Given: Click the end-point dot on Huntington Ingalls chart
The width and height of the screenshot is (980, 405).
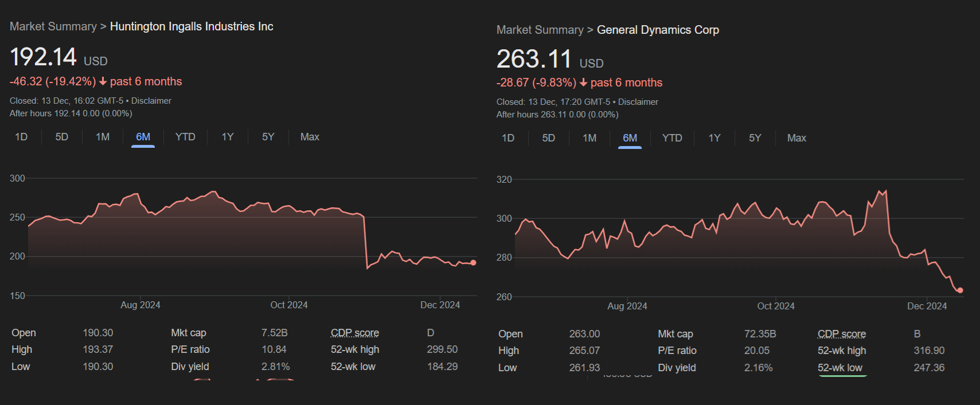Looking at the screenshot, I should (x=473, y=263).
